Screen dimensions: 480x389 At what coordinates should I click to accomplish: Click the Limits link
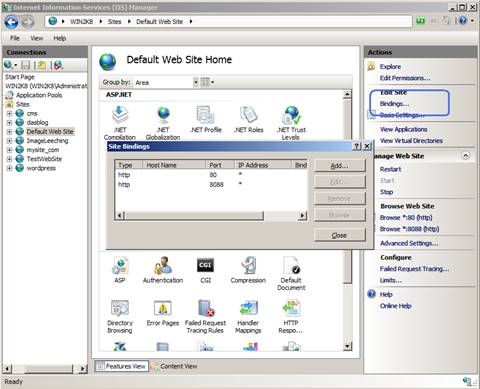391,280
